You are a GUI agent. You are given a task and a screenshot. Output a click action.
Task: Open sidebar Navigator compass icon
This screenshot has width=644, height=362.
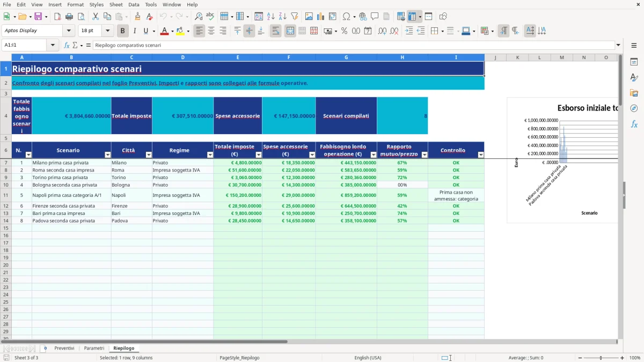point(634,108)
